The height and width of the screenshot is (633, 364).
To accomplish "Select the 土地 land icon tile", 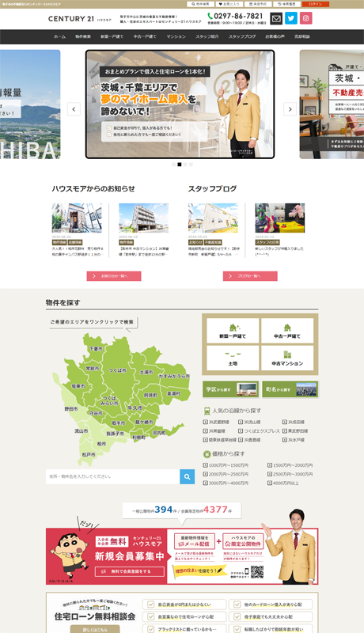I will click(233, 358).
